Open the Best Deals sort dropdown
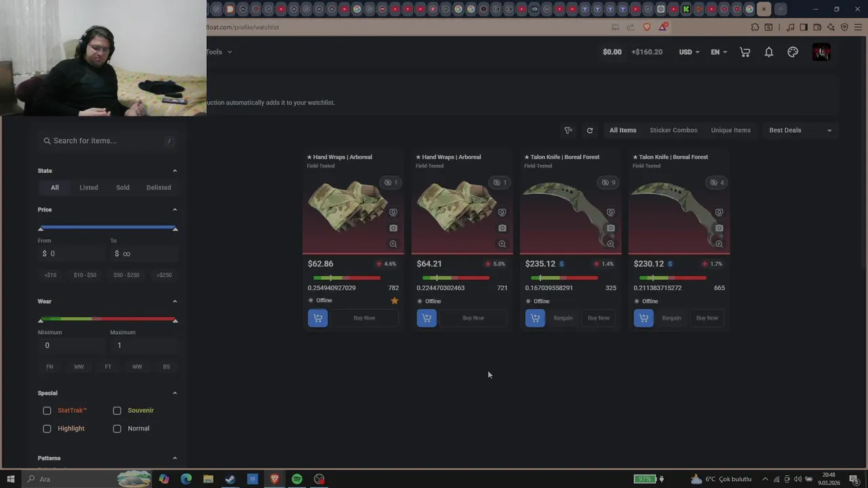 [800, 130]
